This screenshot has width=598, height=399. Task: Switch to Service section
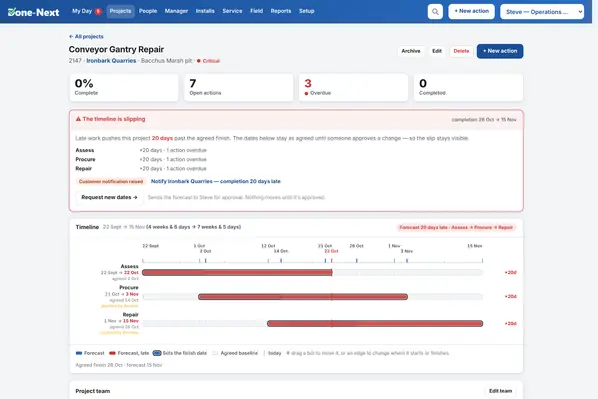pos(232,11)
